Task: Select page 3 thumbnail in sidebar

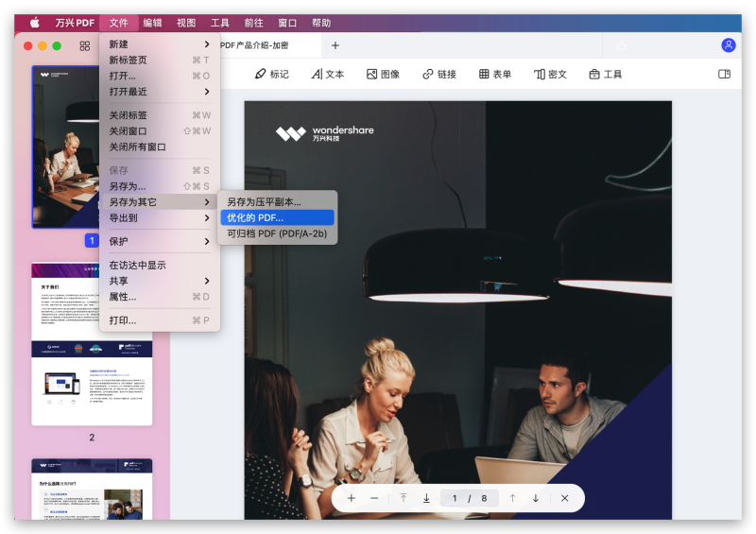Action: 92,490
